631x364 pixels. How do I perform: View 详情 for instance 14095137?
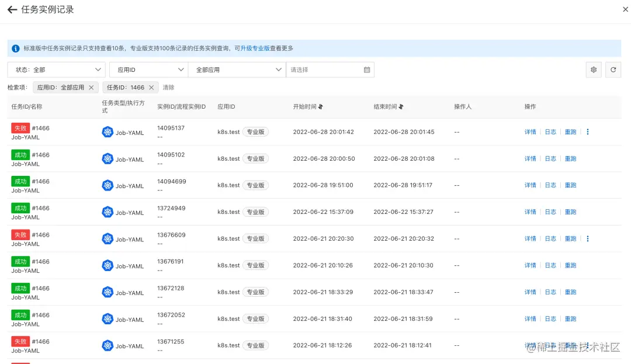pos(530,132)
